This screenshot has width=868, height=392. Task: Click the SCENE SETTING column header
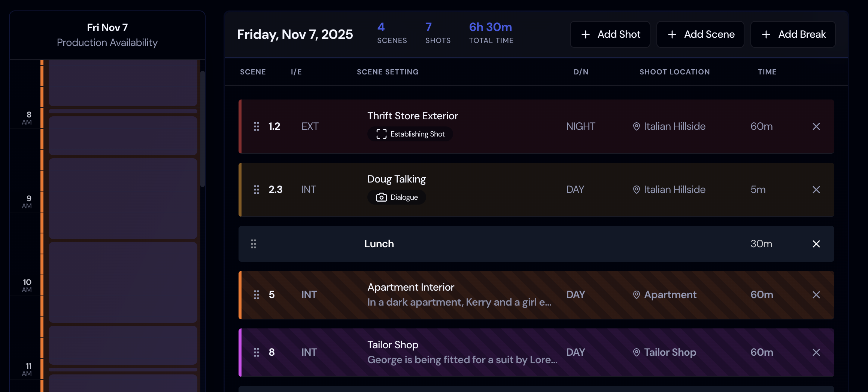pyautogui.click(x=388, y=72)
